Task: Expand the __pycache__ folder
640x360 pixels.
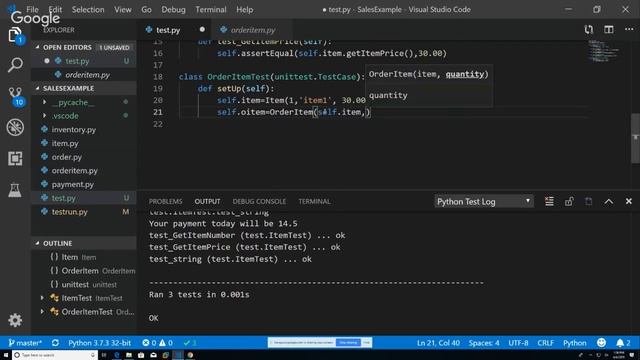Action: click(x=44, y=102)
